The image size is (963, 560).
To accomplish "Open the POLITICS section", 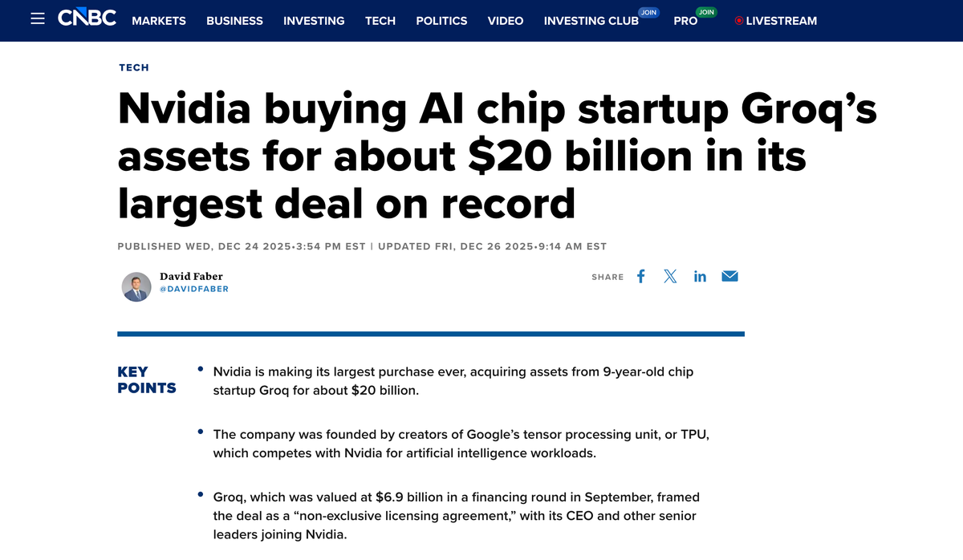I will pos(441,21).
